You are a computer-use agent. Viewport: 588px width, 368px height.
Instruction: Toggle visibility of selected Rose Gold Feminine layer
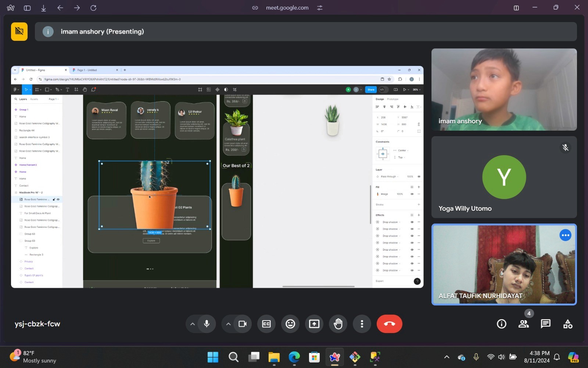(x=58, y=199)
